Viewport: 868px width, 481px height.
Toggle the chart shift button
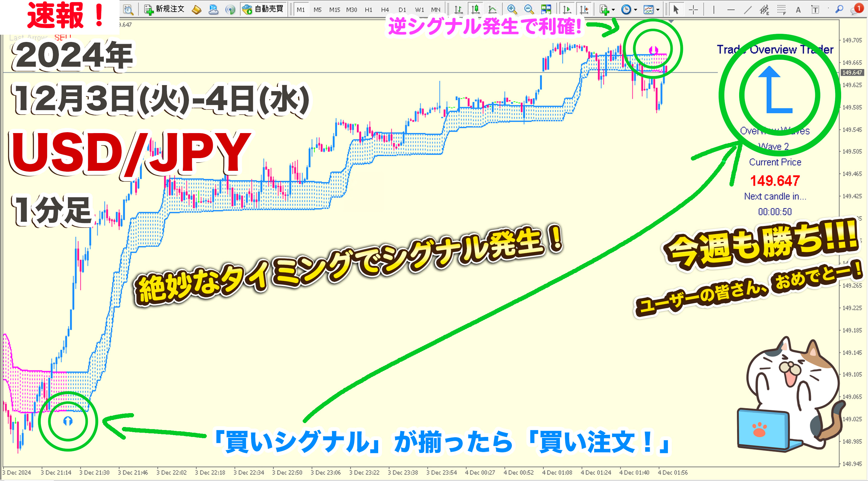point(584,9)
